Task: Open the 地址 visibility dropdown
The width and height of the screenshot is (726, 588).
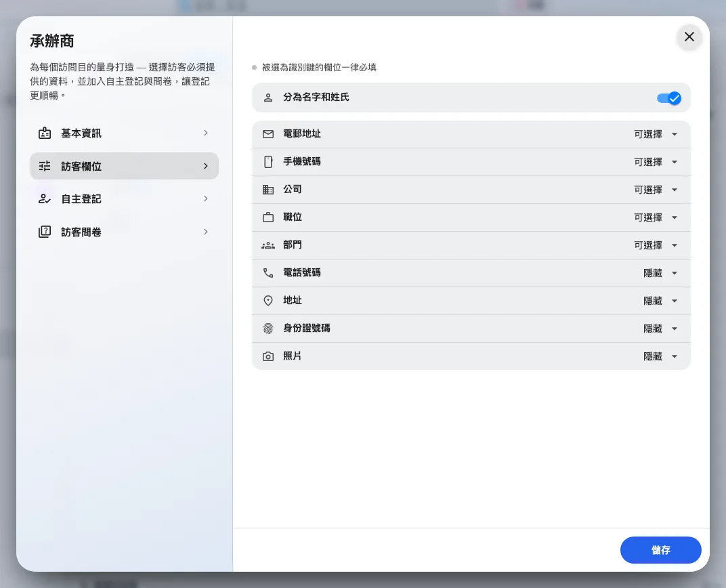Action: [x=661, y=301]
